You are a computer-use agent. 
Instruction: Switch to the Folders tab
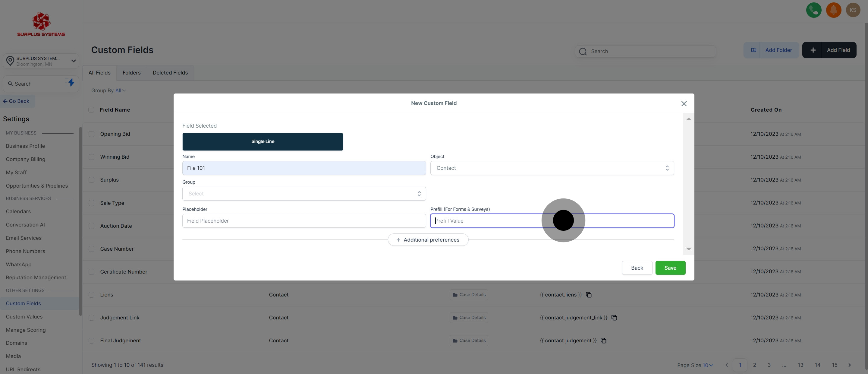(x=131, y=73)
